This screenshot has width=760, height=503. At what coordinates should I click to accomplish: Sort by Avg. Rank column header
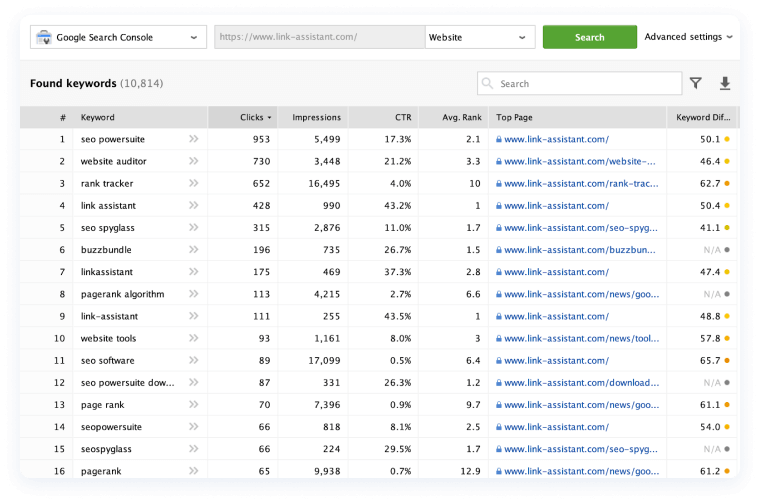tap(462, 117)
